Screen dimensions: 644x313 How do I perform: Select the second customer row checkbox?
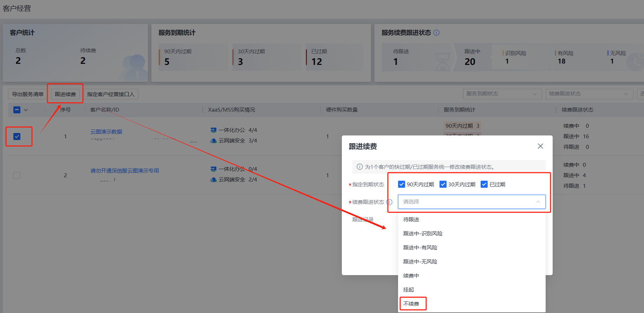click(x=17, y=175)
